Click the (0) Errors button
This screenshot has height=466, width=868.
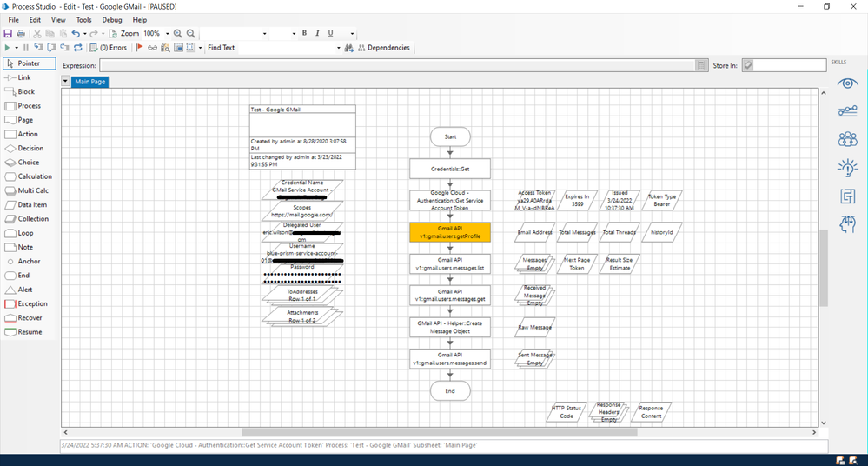point(109,48)
